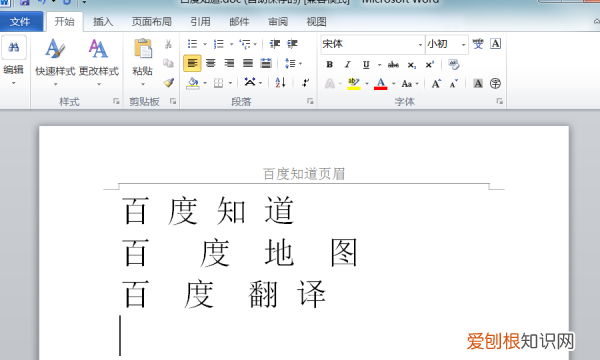Open the shading color dropdown
Screen dimensions: 600x360
205,83
